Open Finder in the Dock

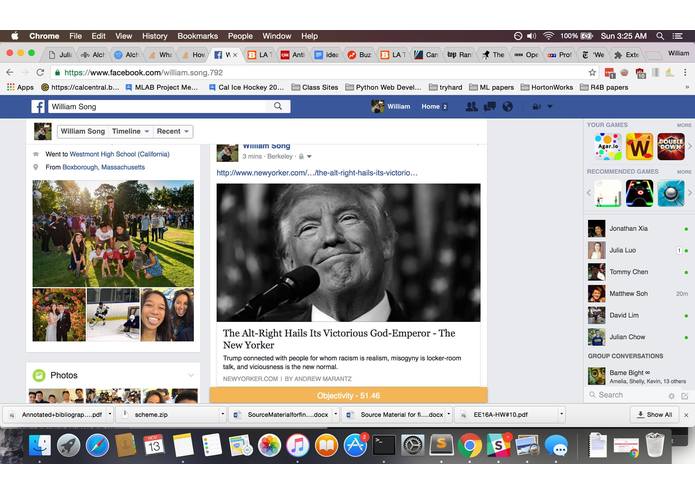[x=40, y=445]
